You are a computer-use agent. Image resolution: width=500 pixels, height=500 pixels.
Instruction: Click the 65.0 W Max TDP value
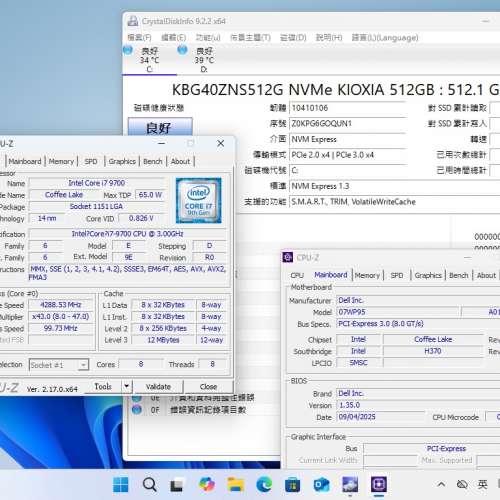[150, 195]
